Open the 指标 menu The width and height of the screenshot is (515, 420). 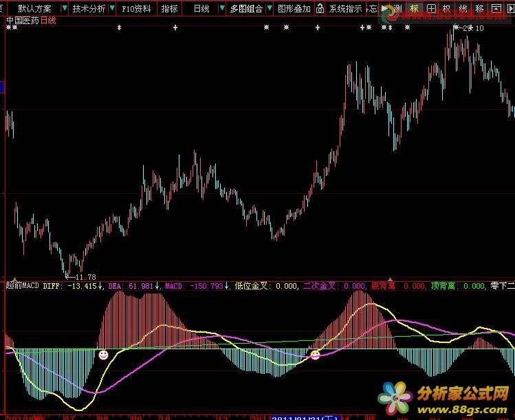click(x=169, y=8)
